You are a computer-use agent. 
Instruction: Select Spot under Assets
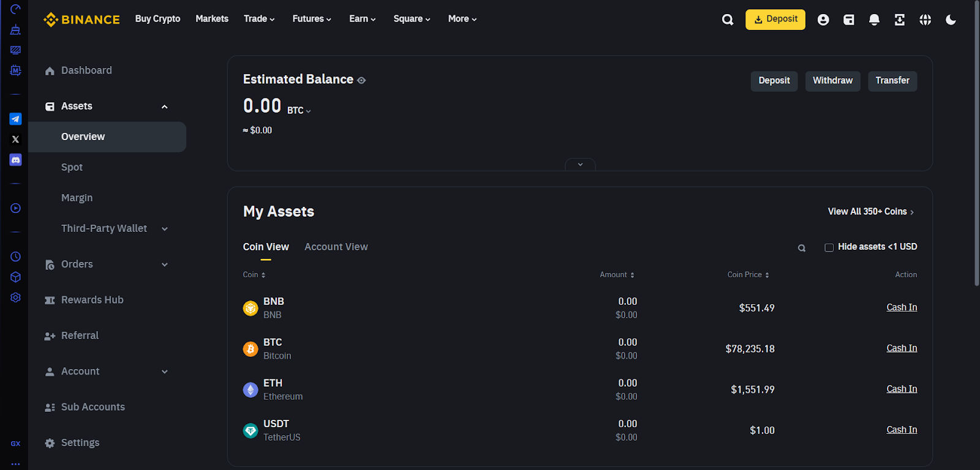pos(72,167)
